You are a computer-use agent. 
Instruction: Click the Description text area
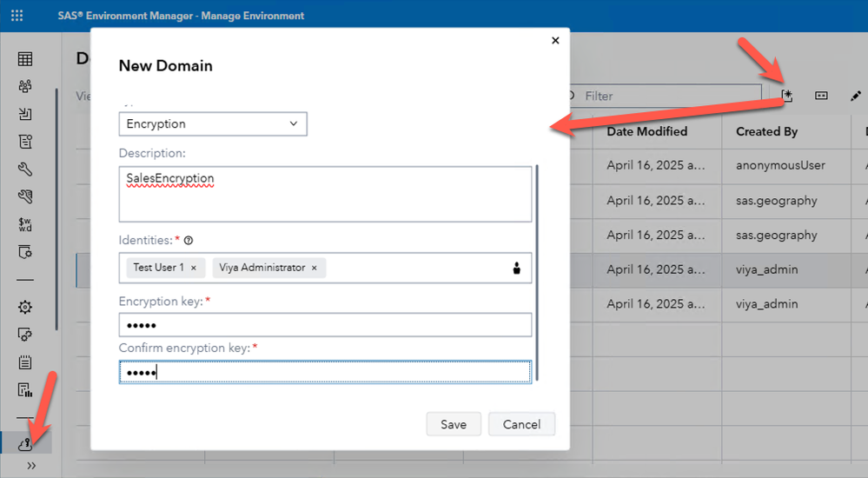click(x=326, y=195)
